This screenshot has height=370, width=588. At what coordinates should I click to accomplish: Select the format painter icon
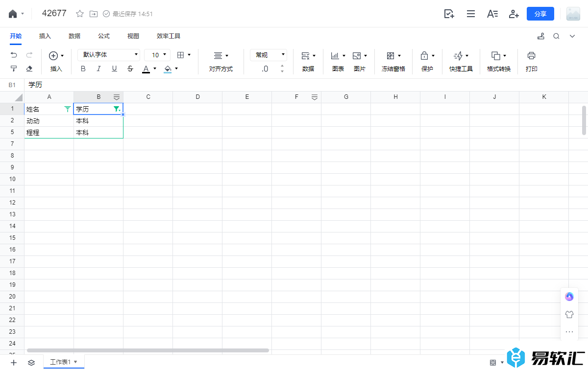pyautogui.click(x=14, y=69)
